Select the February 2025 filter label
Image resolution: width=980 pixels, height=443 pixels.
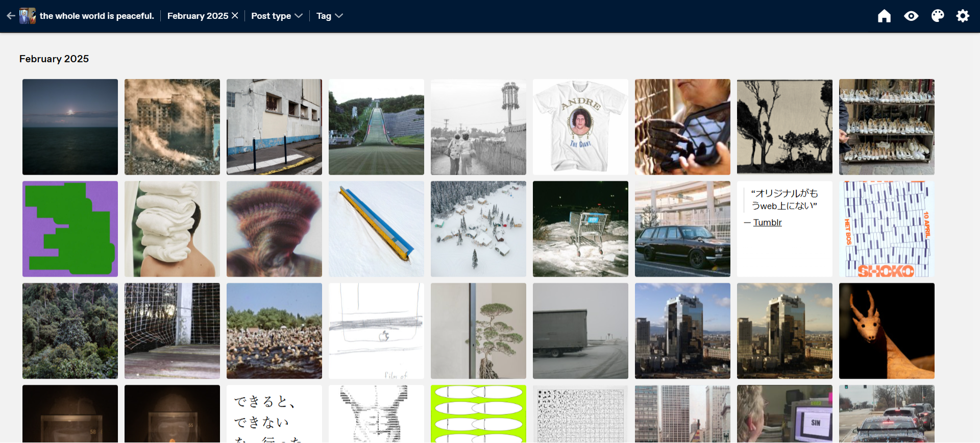coord(198,16)
